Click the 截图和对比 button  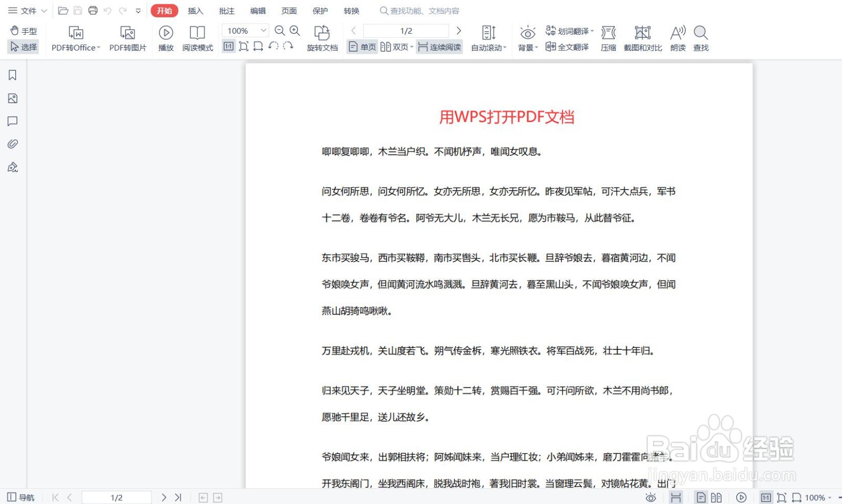[643, 38]
